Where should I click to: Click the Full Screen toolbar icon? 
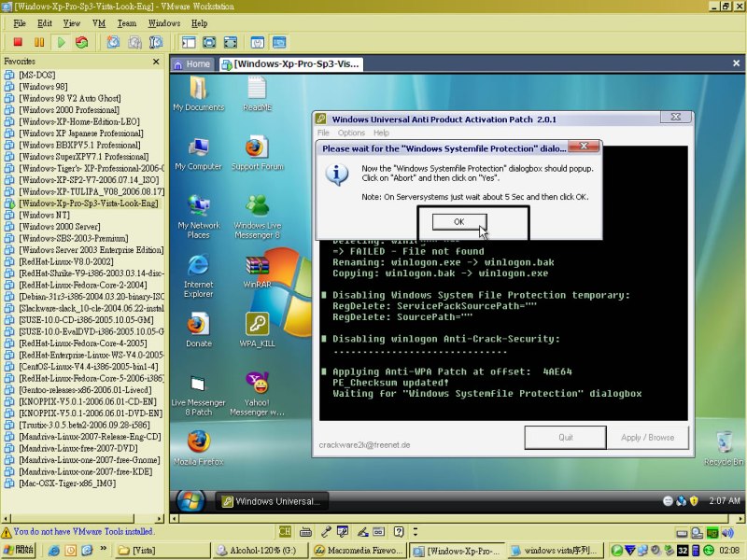click(209, 42)
